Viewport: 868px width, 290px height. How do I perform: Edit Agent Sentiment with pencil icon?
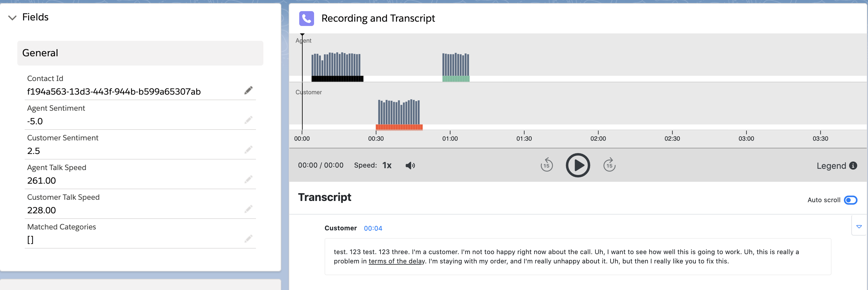click(248, 120)
